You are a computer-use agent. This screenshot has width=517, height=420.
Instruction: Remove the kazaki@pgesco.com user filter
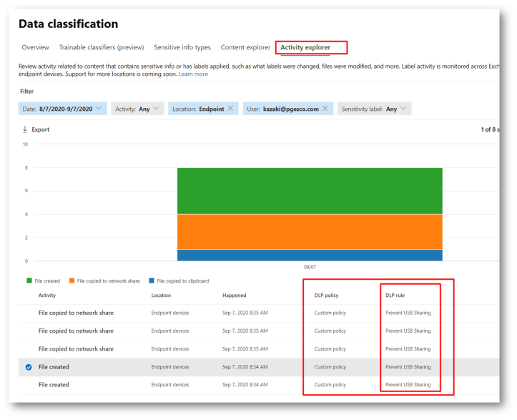click(325, 109)
